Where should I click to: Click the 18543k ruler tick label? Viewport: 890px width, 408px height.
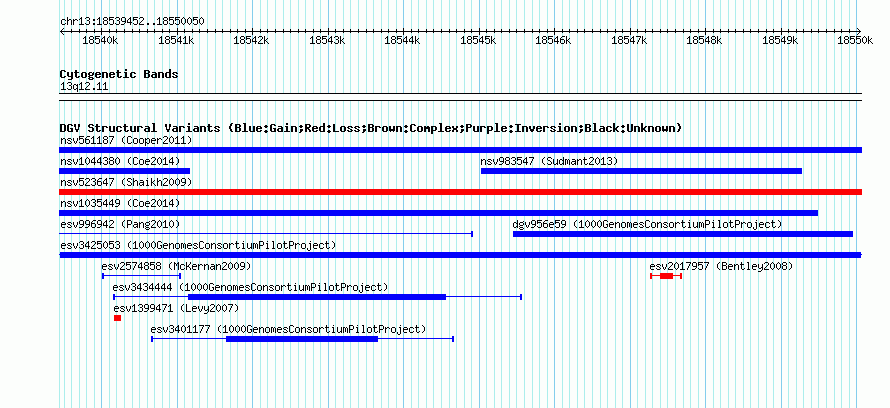pyautogui.click(x=328, y=40)
